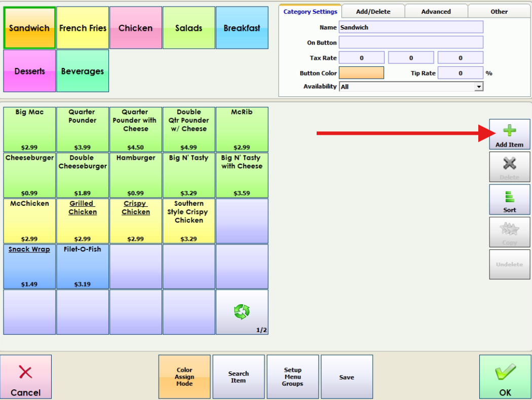The height and width of the screenshot is (400, 532).
Task: Select Double Qtr Pounder w/ Cheese
Action: 189,129
